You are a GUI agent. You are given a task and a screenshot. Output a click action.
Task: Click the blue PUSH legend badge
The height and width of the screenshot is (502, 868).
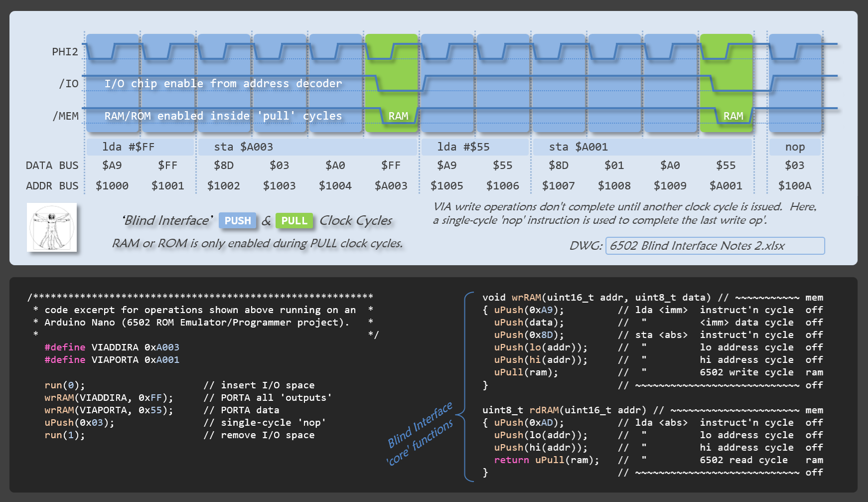pos(238,221)
